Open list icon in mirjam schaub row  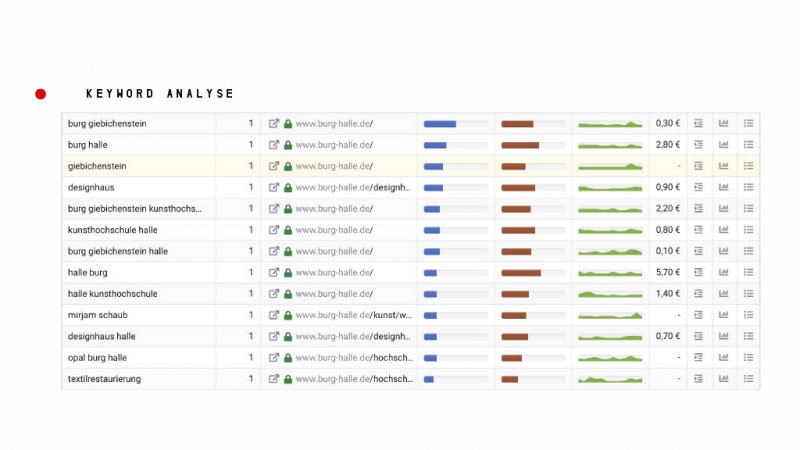pos(749,315)
